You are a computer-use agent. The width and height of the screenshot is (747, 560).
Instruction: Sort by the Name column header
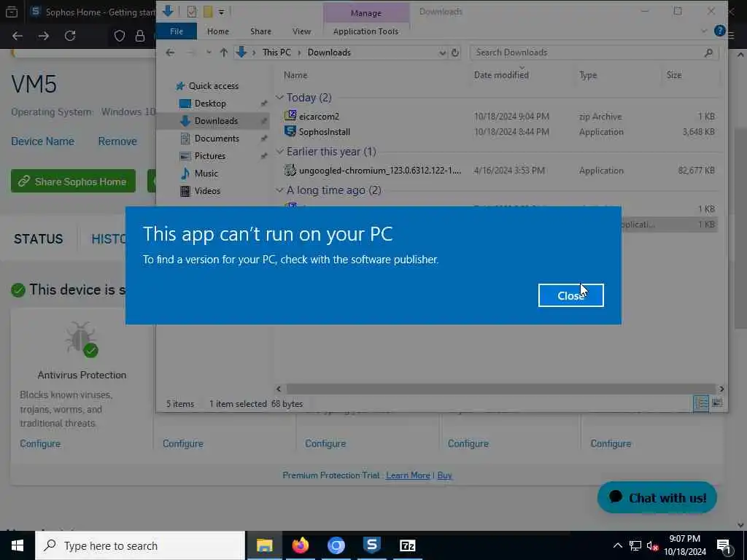pyautogui.click(x=295, y=75)
